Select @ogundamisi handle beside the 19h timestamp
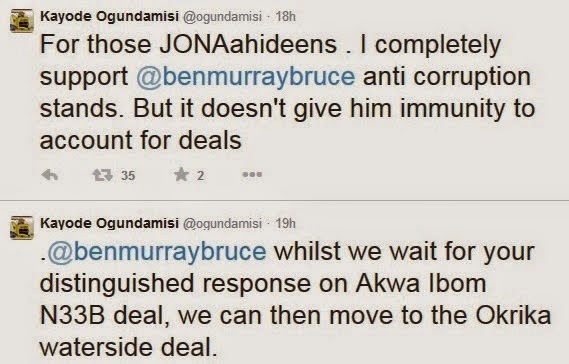Image resolution: width=569 pixels, height=364 pixels. [222, 224]
